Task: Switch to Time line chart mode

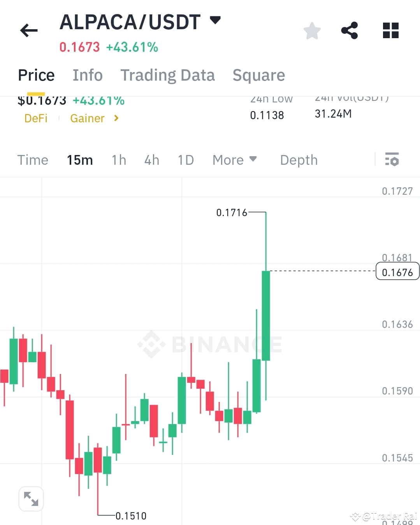Action: [32, 160]
